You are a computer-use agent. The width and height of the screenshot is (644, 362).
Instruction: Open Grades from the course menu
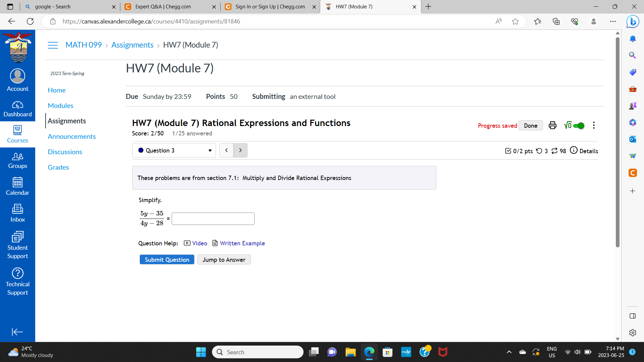point(58,167)
